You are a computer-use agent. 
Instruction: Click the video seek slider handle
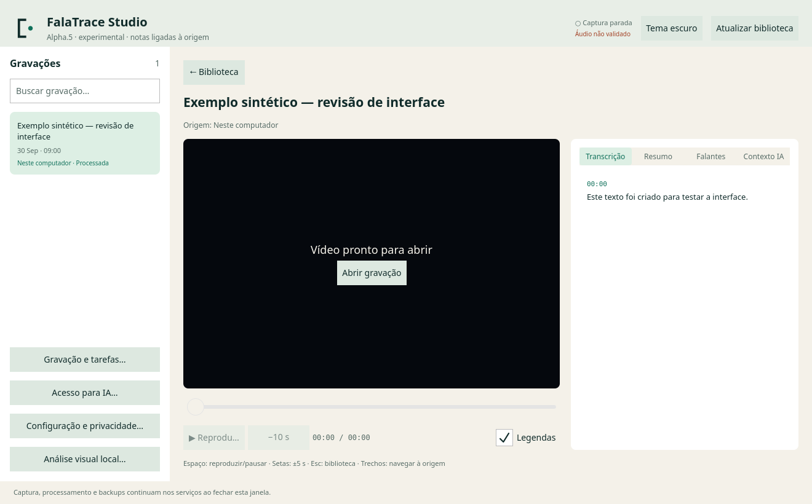tap(196, 407)
